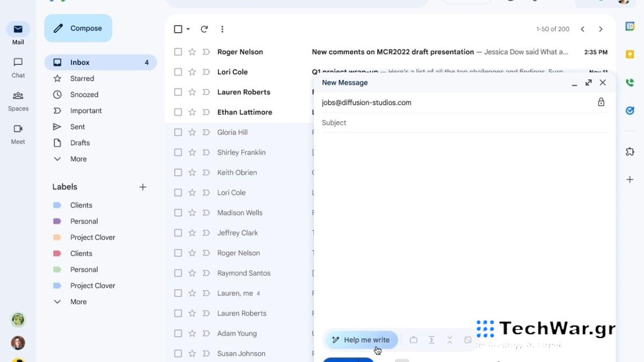644x362 pixels.
Task: Switch to Chat in the left rail
Action: 18,67
